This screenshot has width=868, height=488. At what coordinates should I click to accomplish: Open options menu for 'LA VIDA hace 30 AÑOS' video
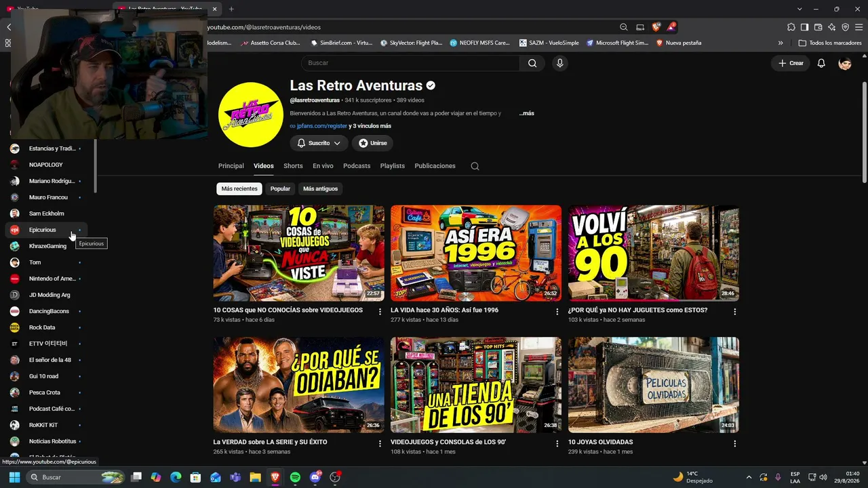[557, 312]
